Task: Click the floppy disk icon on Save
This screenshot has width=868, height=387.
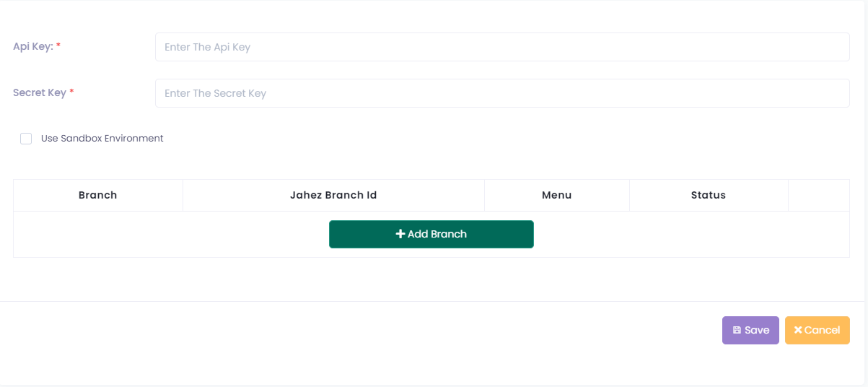Action: tap(737, 330)
